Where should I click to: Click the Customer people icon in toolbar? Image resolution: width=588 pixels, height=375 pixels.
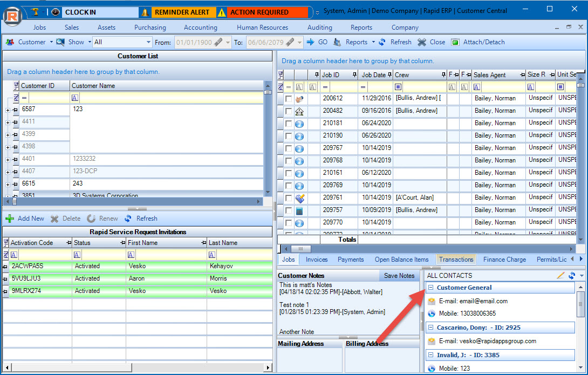10,42
